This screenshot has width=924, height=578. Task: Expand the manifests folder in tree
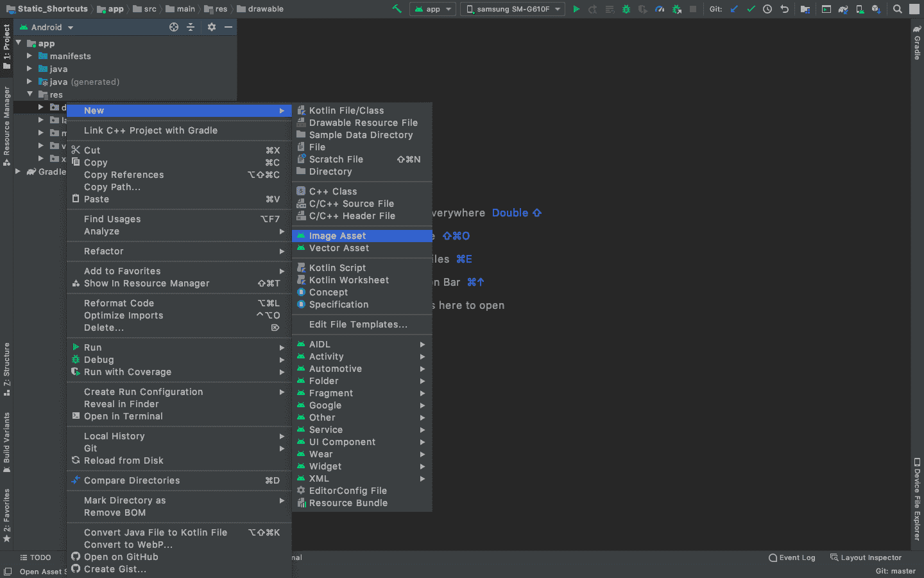click(30, 56)
